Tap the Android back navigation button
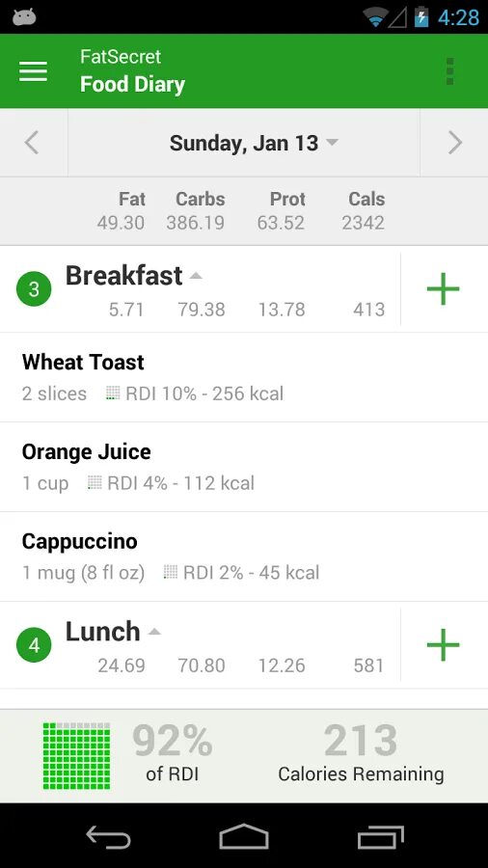The image size is (488, 868). click(108, 836)
